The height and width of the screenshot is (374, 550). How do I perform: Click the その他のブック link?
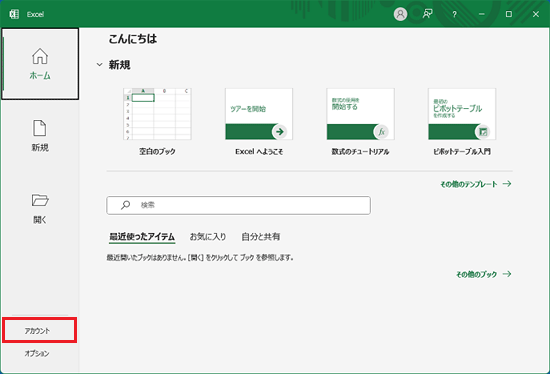pyautogui.click(x=483, y=274)
